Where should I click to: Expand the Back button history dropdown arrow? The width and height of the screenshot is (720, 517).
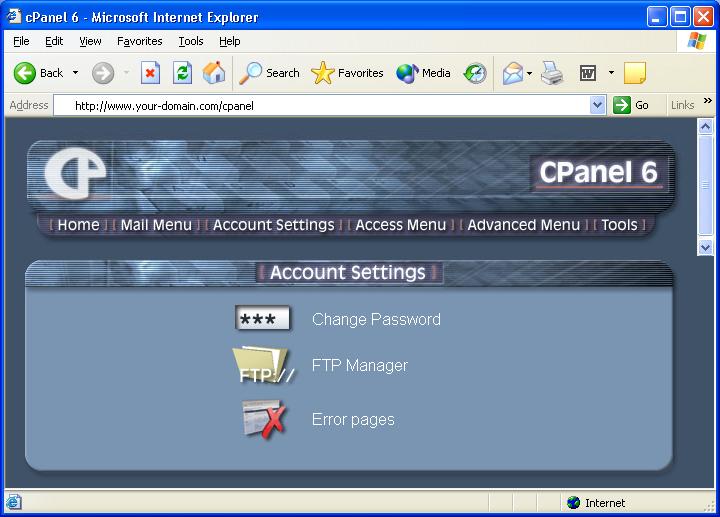pos(75,73)
